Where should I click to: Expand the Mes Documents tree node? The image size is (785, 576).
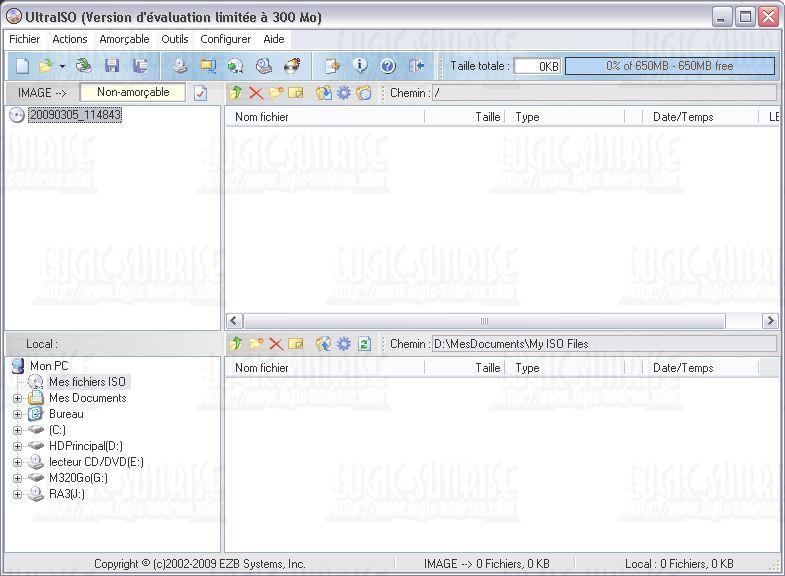coord(18,399)
